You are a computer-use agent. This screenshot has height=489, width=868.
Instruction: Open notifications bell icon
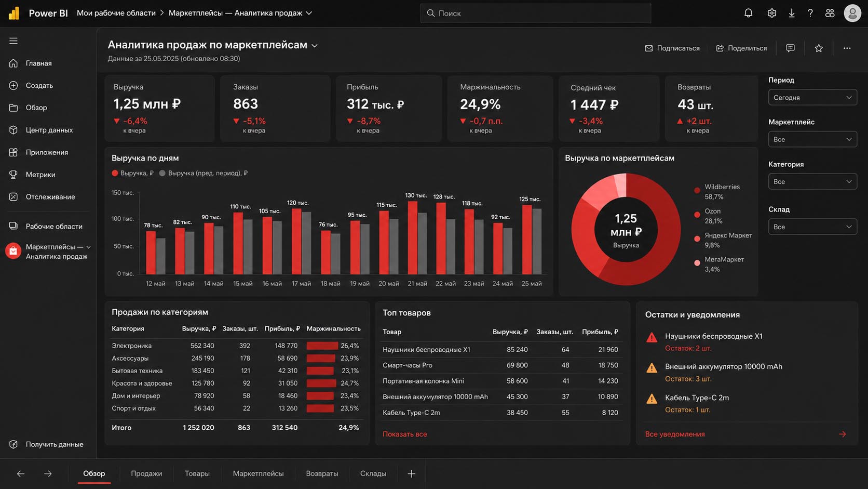click(748, 13)
